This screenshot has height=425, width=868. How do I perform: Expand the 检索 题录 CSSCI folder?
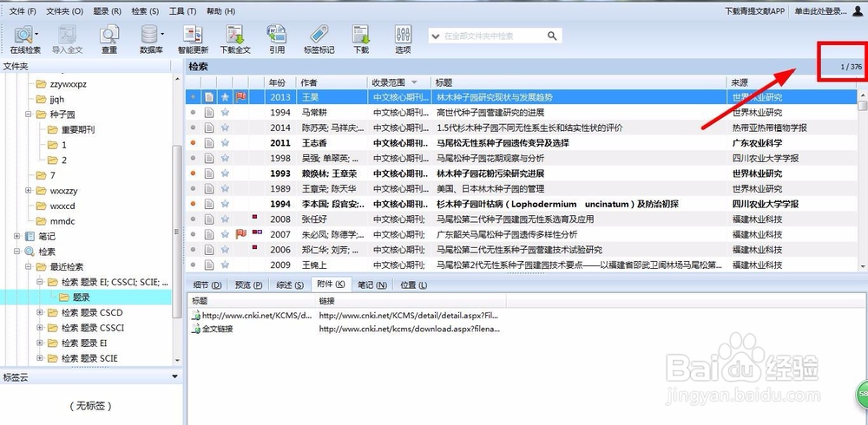point(40,328)
